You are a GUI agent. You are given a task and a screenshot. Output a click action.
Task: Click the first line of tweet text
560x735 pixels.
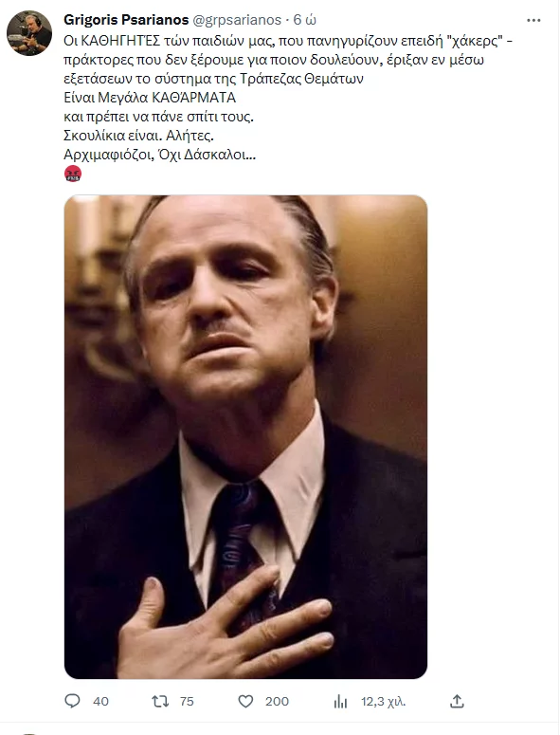click(288, 41)
